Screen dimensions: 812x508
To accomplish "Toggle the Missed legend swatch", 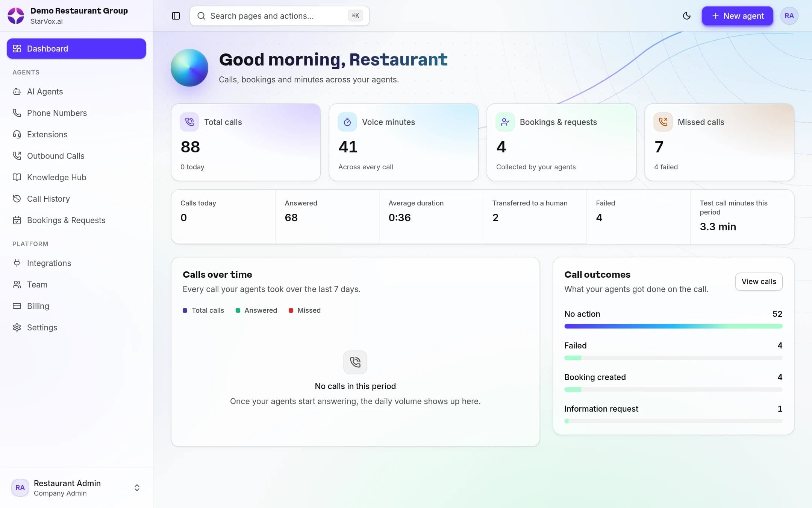I will (291, 310).
